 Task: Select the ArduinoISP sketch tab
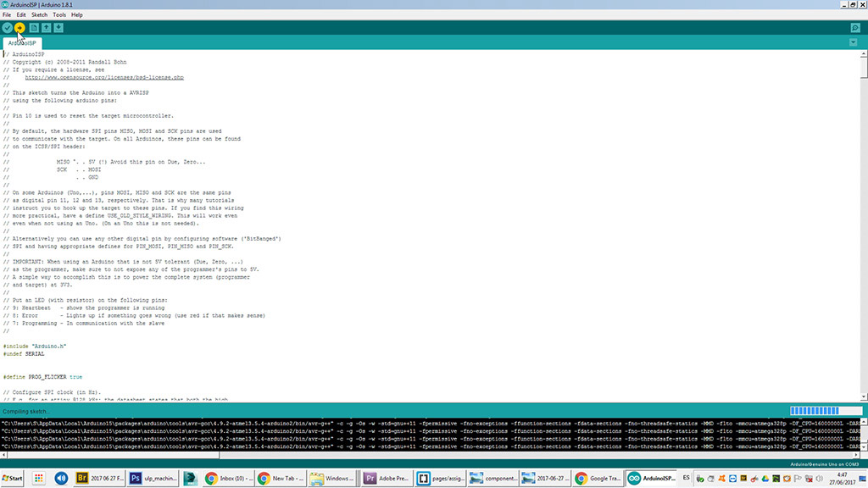pyautogui.click(x=22, y=43)
